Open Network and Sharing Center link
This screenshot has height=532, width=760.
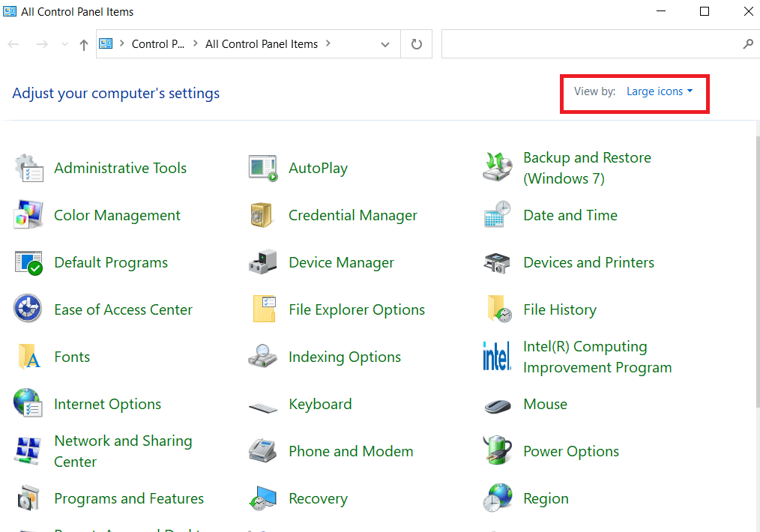(x=123, y=451)
